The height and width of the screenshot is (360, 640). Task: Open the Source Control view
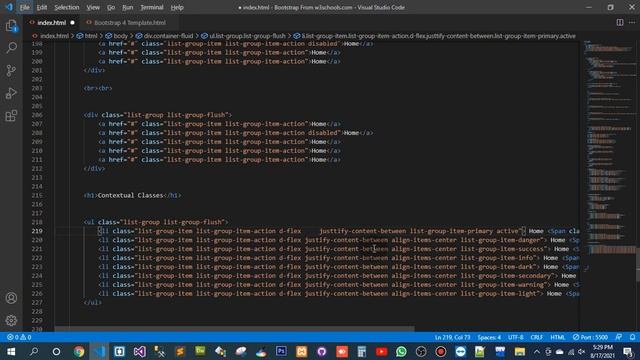[x=11, y=71]
